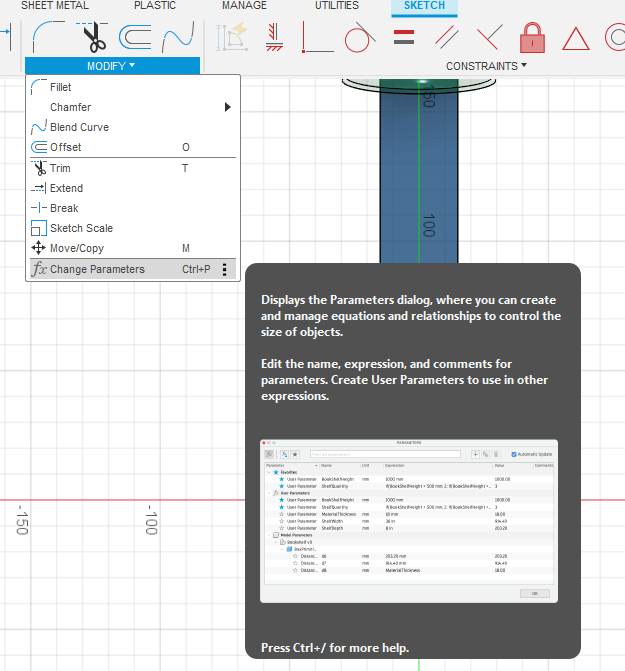The width and height of the screenshot is (625, 671).
Task: Expand the Chamfer submenu arrow
Action: point(228,107)
